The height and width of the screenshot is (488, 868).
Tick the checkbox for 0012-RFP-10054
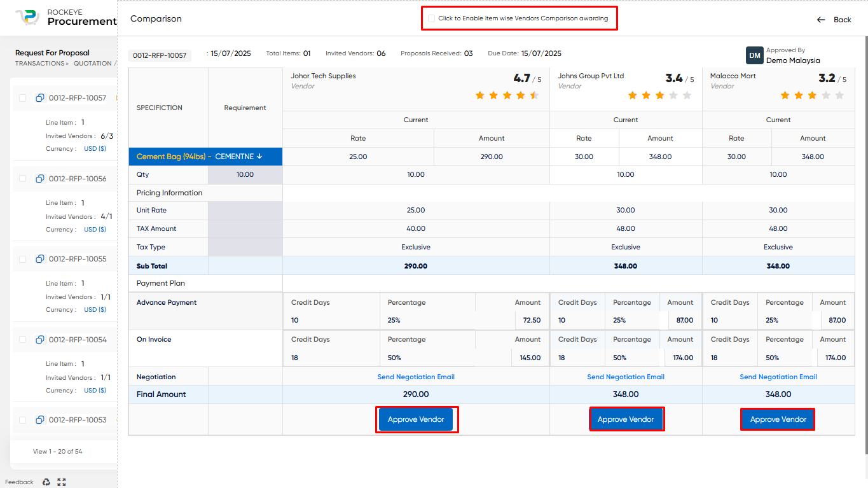23,340
